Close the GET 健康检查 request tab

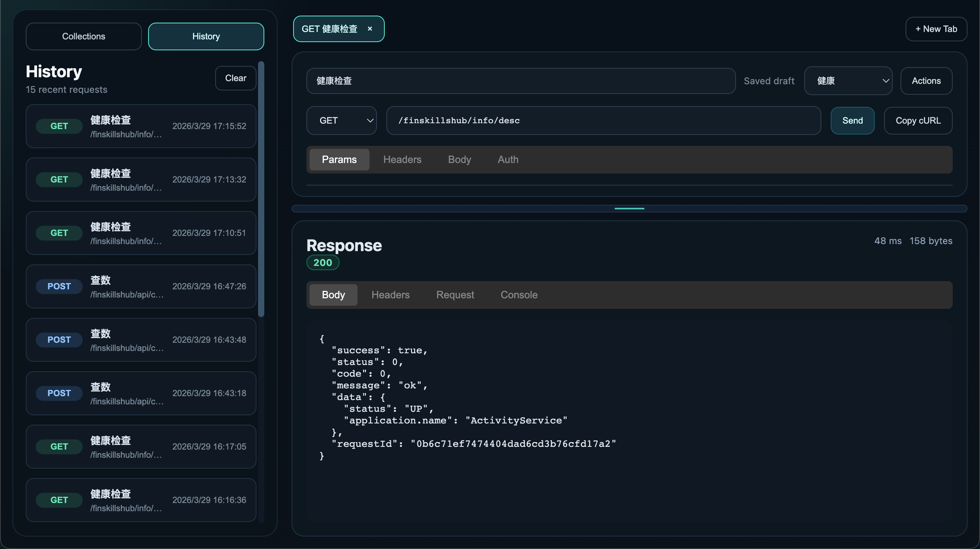point(370,29)
